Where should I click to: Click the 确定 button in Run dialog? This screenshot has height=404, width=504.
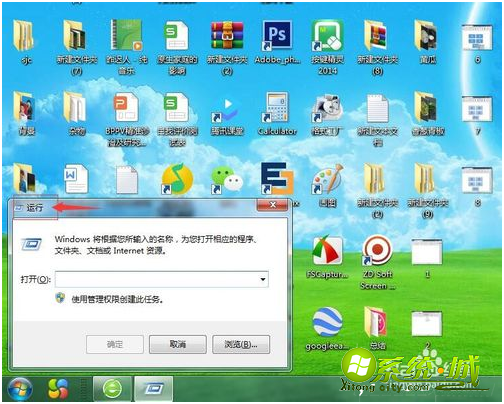pos(115,344)
